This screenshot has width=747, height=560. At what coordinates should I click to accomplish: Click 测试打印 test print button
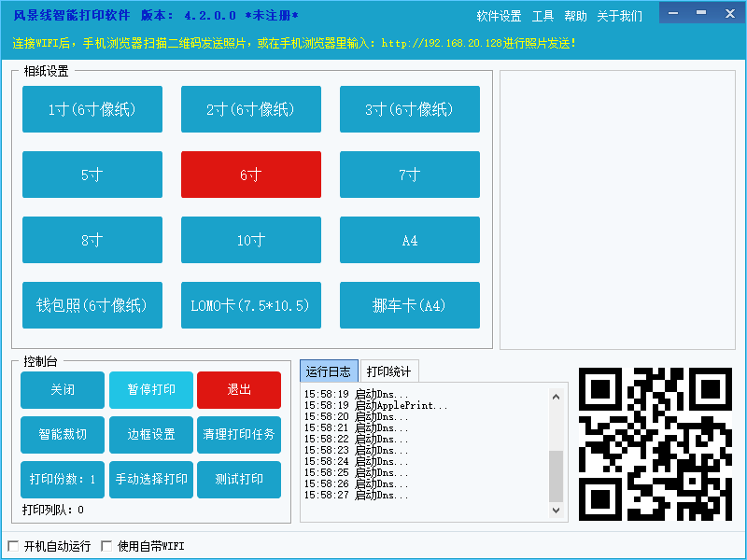[239, 479]
